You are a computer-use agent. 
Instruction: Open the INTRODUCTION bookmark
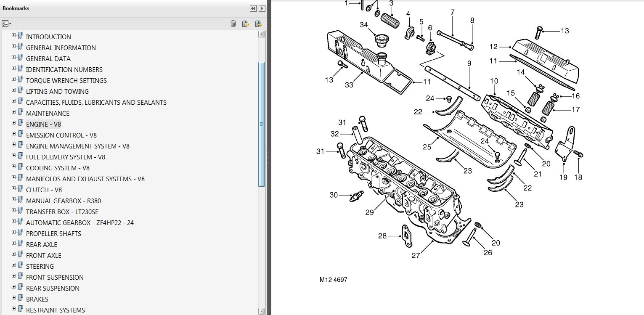tap(48, 37)
